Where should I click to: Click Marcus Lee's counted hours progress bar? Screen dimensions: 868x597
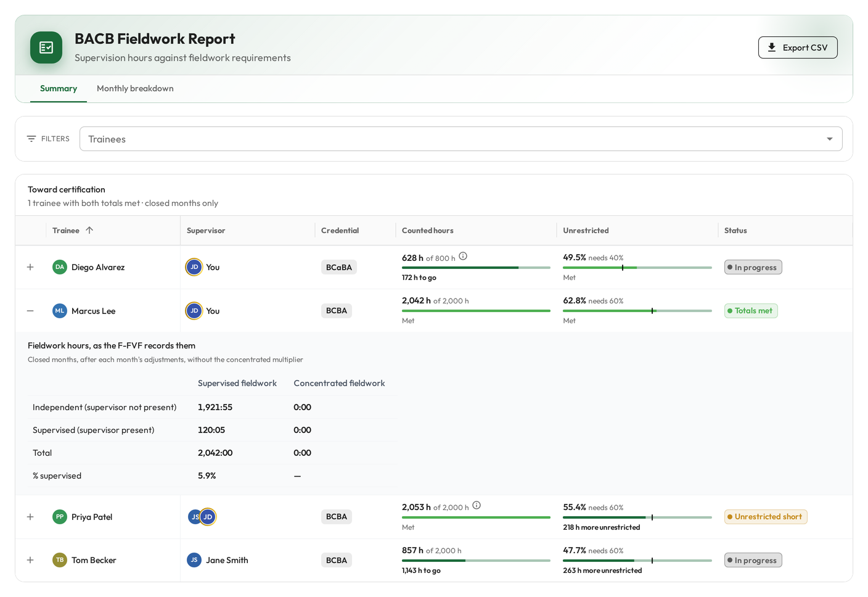(x=476, y=311)
